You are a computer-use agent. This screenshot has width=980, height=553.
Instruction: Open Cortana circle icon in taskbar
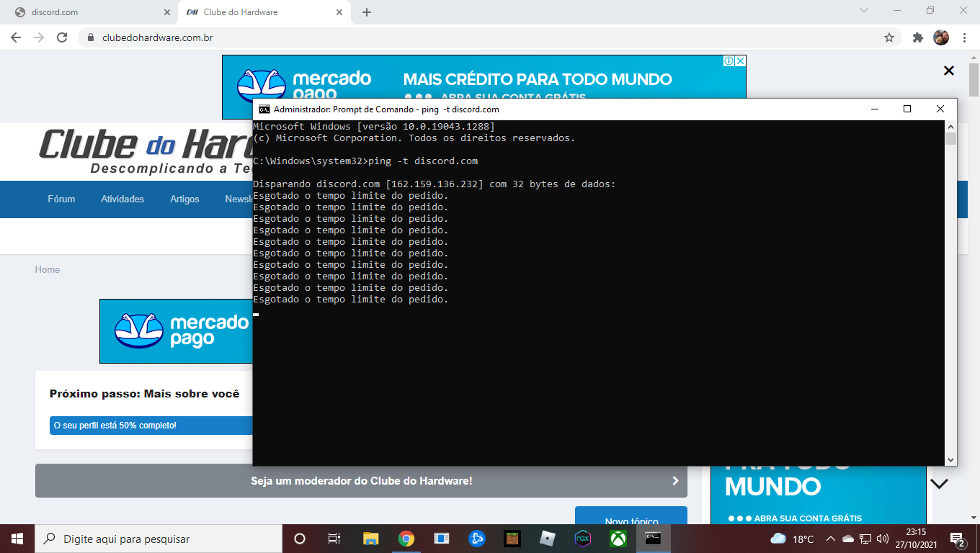(300, 539)
